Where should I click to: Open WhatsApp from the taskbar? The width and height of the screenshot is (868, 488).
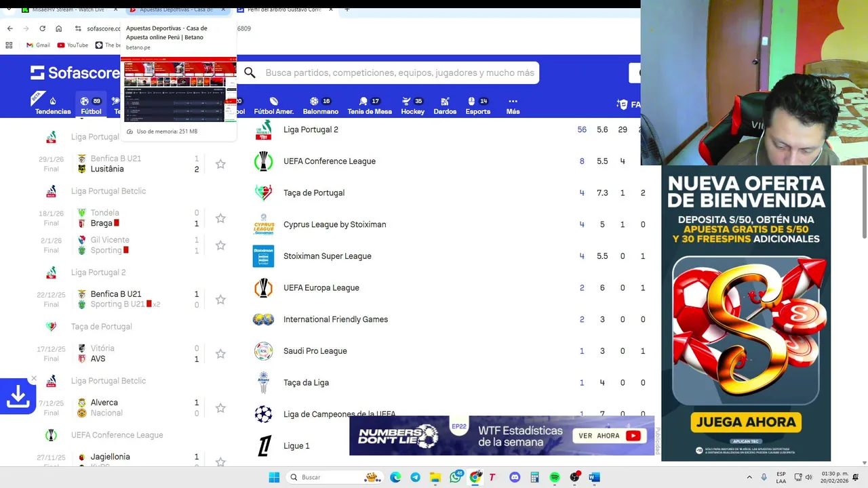click(x=456, y=477)
